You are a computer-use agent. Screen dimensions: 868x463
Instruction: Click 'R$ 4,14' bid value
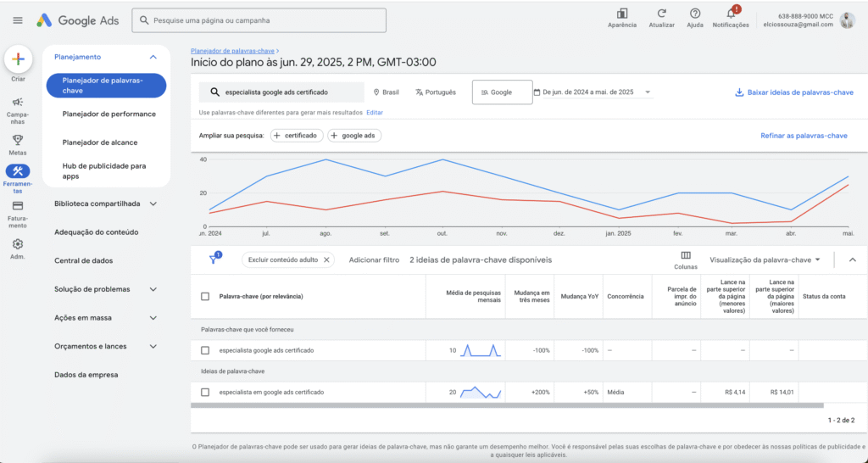tap(735, 392)
